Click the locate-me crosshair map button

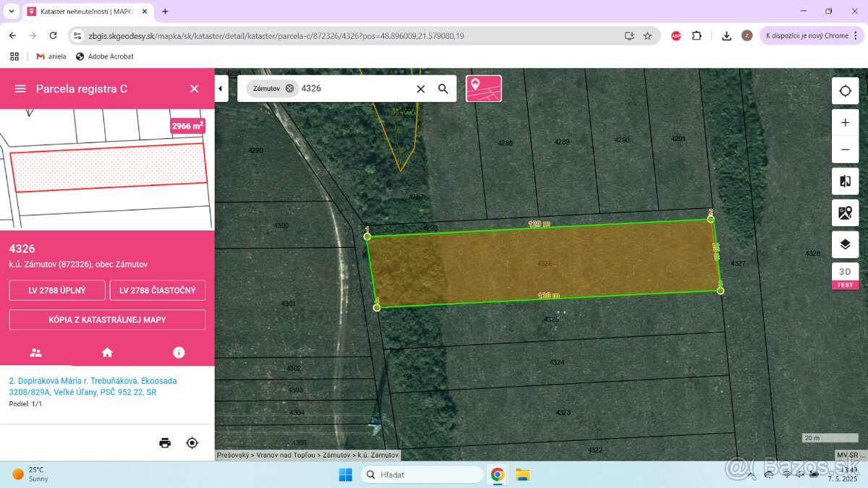[x=845, y=91]
